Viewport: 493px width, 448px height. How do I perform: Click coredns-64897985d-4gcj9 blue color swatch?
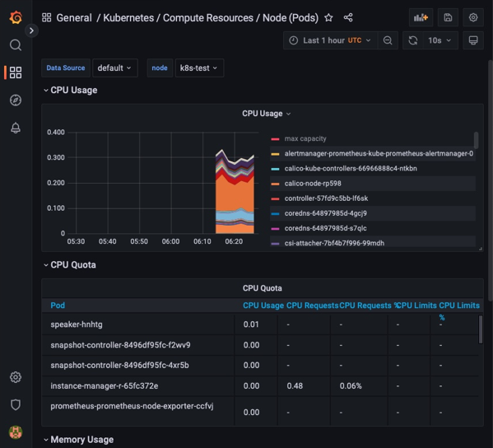click(x=275, y=213)
